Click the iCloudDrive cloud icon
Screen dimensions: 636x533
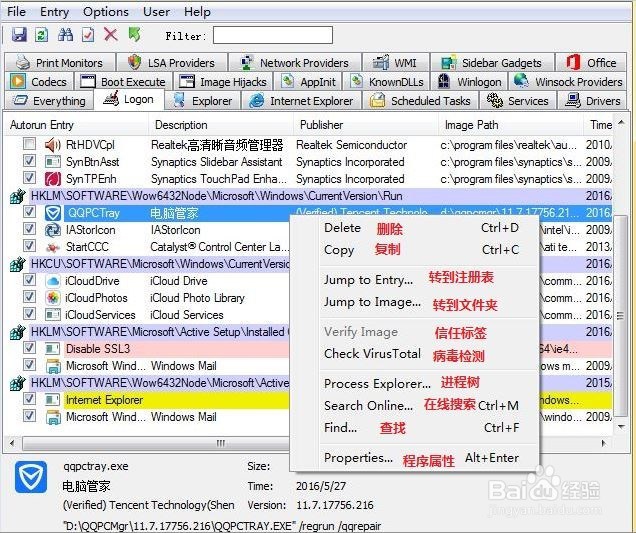point(53,281)
